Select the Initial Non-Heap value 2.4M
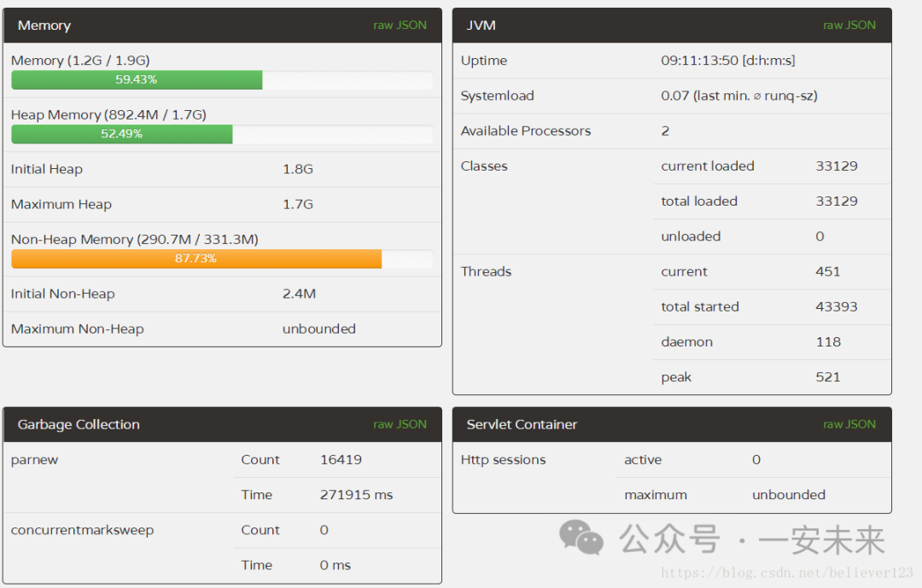 (x=300, y=294)
